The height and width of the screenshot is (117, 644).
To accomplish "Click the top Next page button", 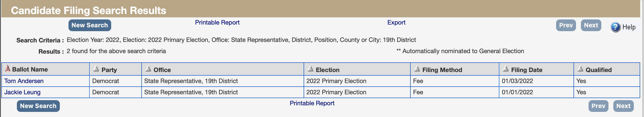I will (x=591, y=25).
